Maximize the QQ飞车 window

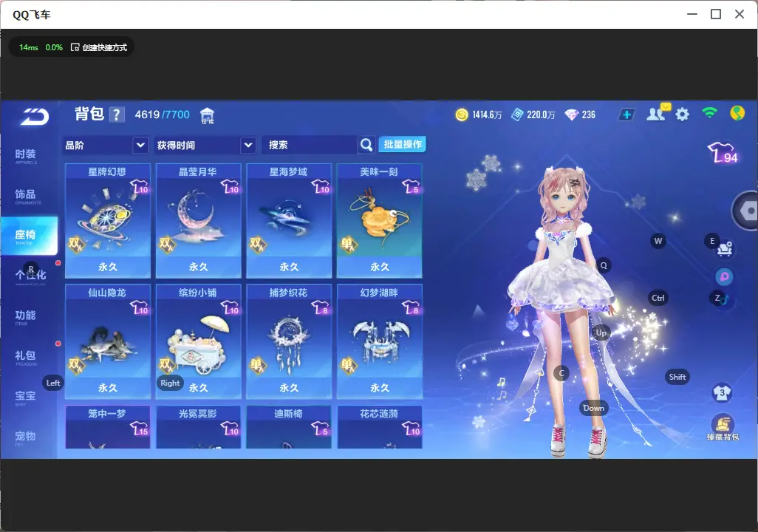tap(716, 14)
